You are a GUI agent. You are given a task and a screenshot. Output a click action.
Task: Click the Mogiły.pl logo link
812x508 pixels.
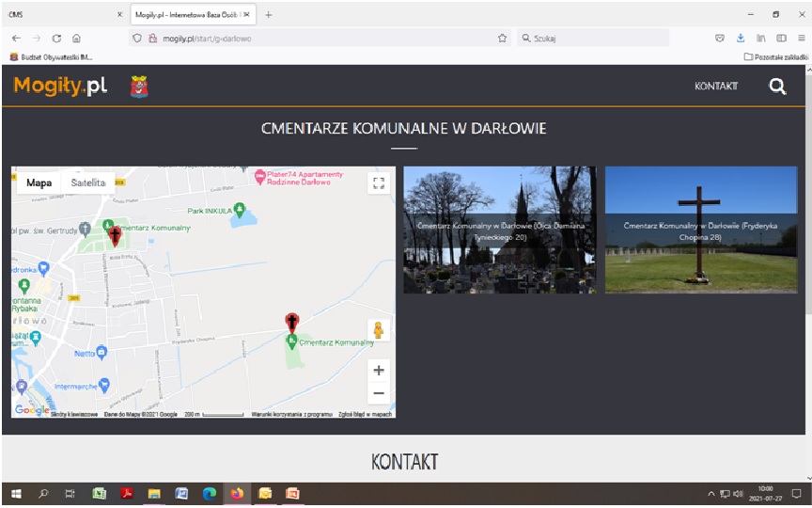[x=60, y=87]
